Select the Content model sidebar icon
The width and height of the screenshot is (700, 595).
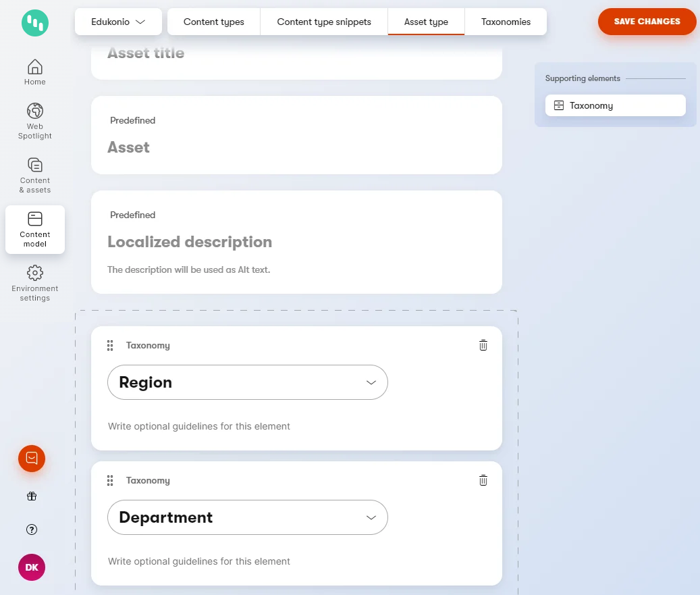[34, 230]
